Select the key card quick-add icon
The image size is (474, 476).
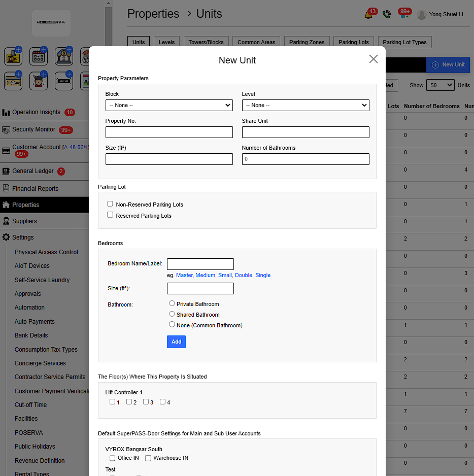[13, 81]
